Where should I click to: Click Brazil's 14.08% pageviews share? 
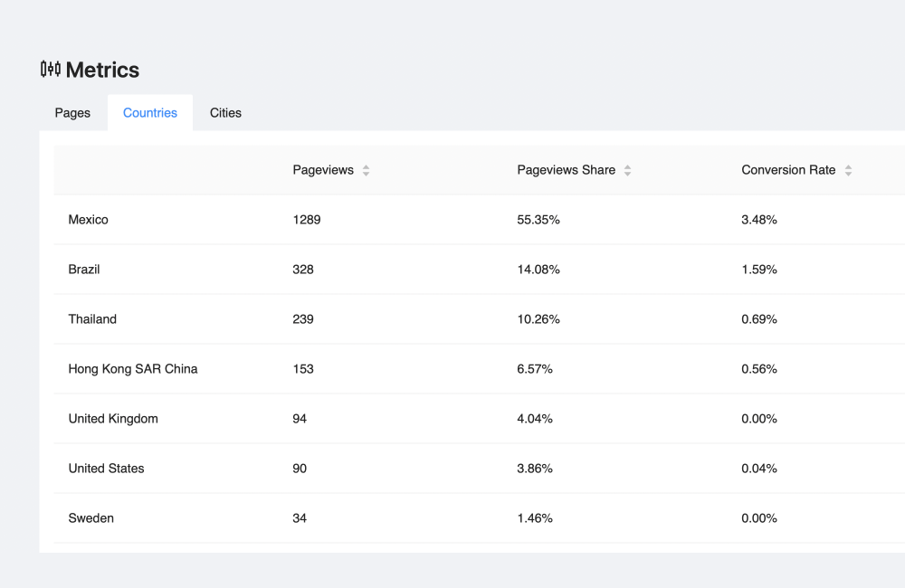(538, 270)
